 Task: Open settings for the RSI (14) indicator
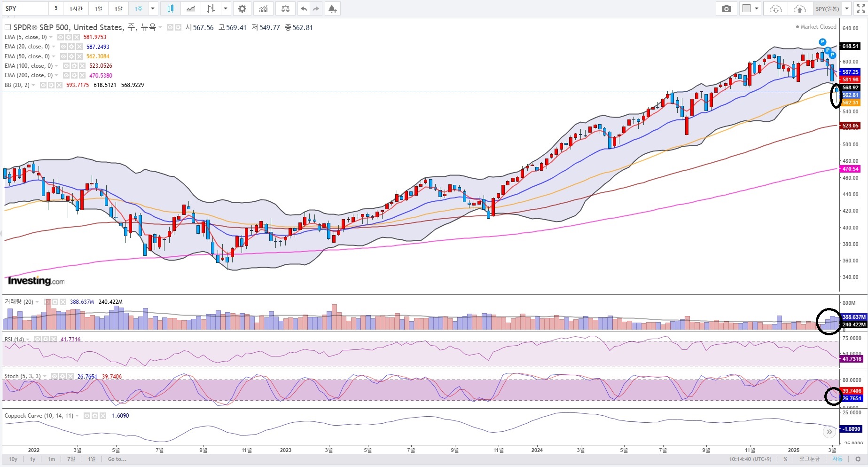click(46, 339)
